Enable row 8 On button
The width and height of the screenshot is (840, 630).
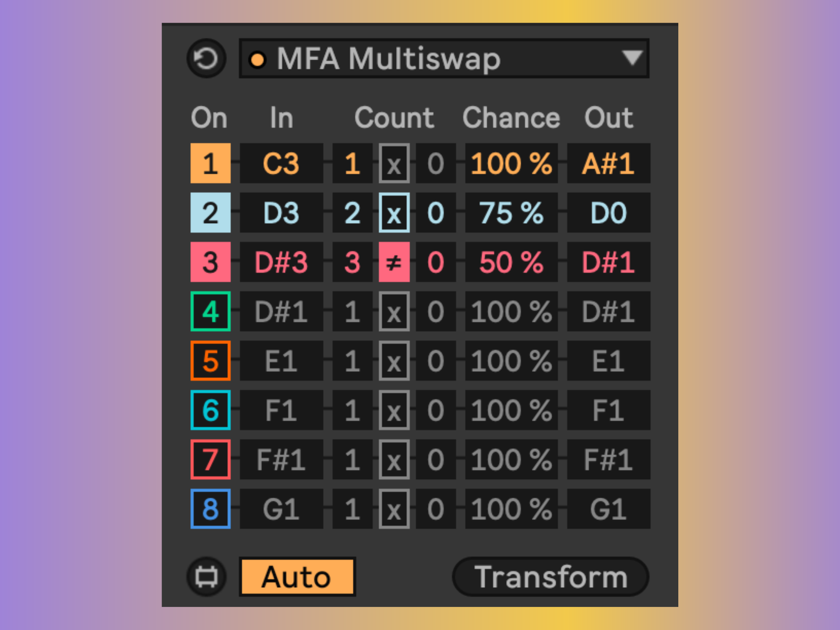coord(210,509)
